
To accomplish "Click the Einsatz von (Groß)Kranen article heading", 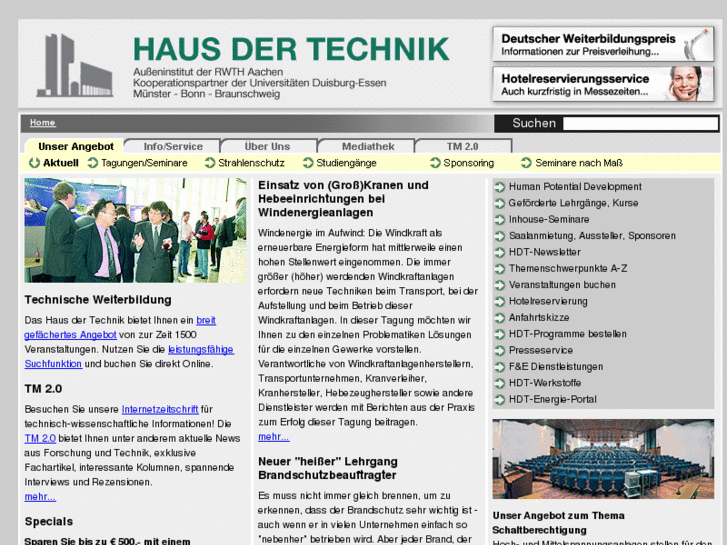I will click(343, 199).
